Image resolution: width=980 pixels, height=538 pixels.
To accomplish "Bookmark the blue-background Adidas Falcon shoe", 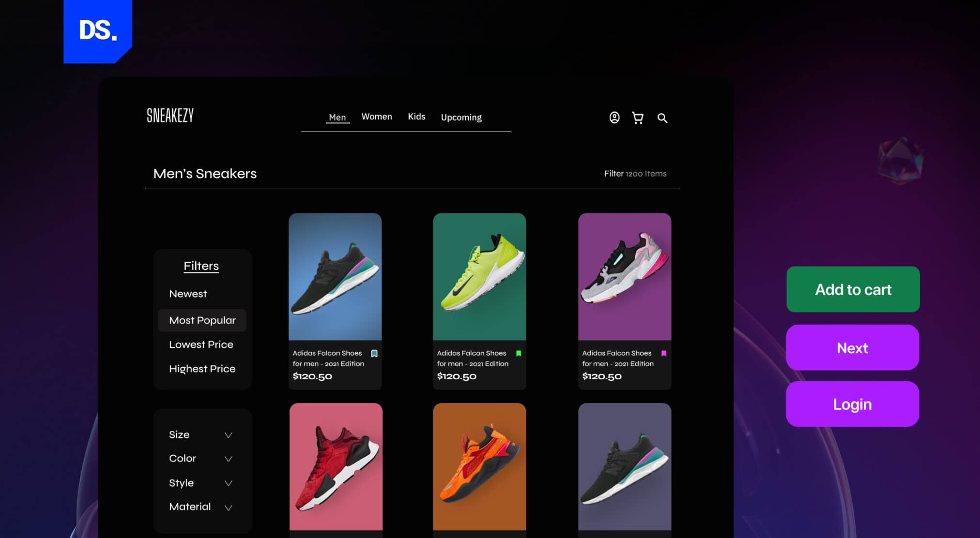I will pyautogui.click(x=374, y=353).
